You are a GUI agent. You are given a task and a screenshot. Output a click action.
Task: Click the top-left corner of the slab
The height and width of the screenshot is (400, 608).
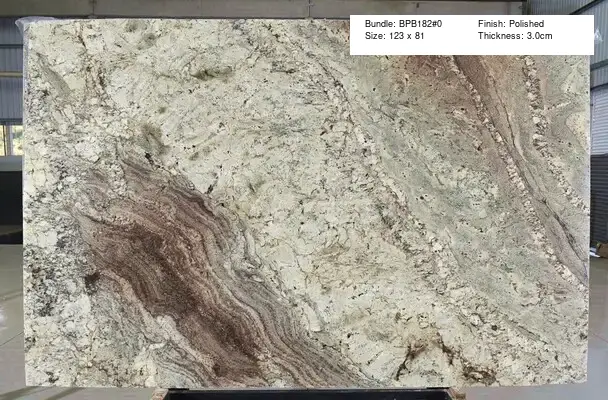click(x=27, y=24)
